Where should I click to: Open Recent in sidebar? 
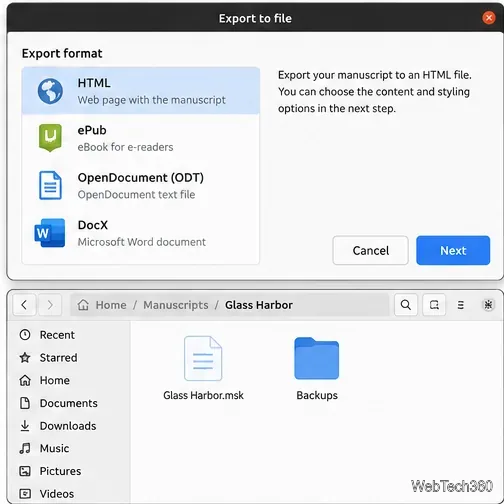pyautogui.click(x=68, y=335)
